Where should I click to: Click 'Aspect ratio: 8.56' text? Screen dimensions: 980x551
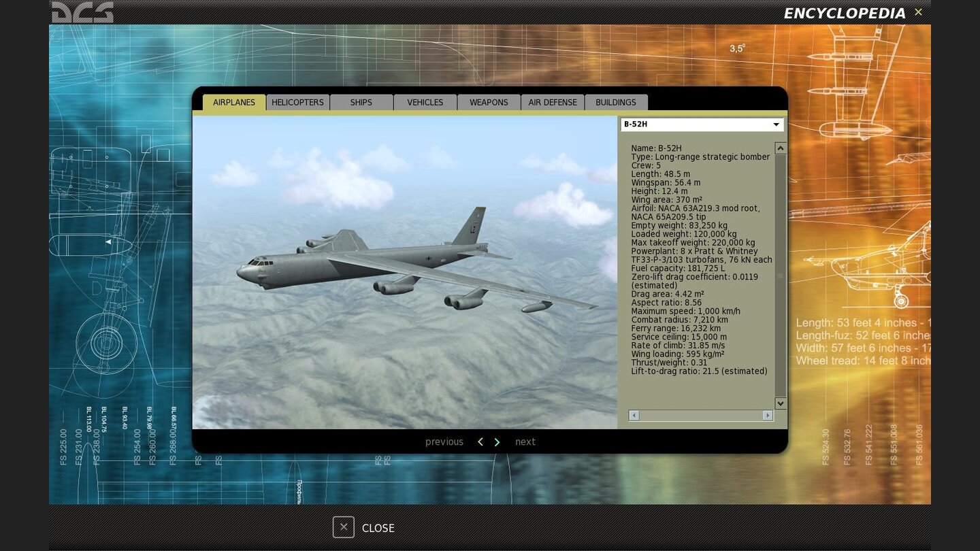click(666, 303)
